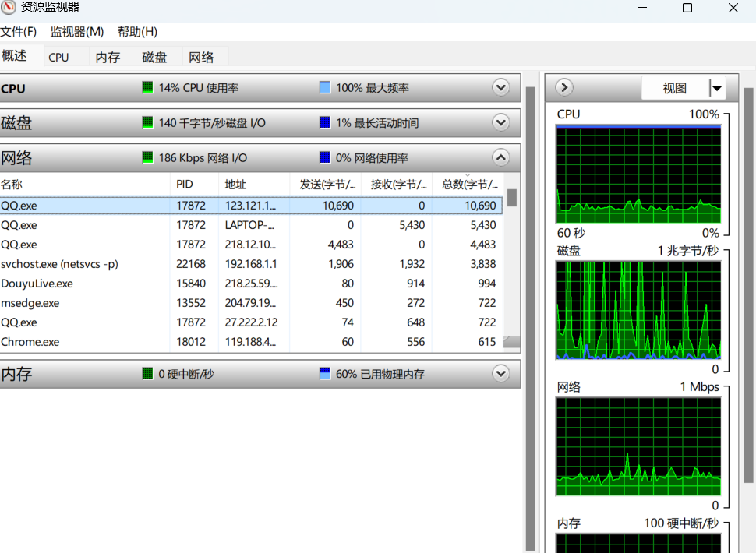
Task: Click PID 22168 cell
Action: 191,264
